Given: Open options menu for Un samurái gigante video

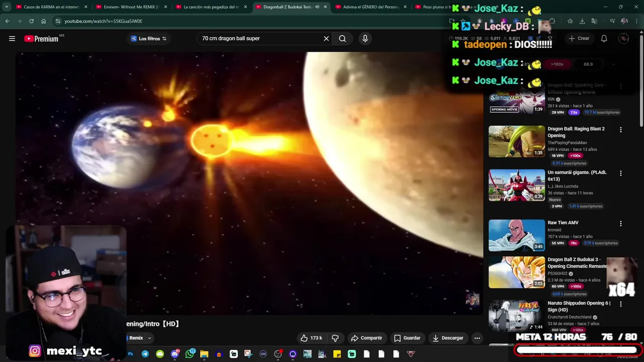Looking at the screenshot, I should pos(620,173).
